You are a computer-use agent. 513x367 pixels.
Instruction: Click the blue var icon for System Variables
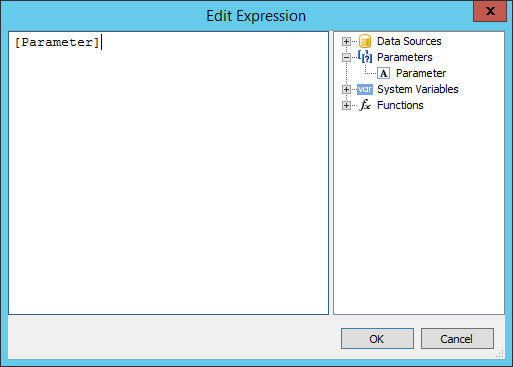tap(365, 89)
